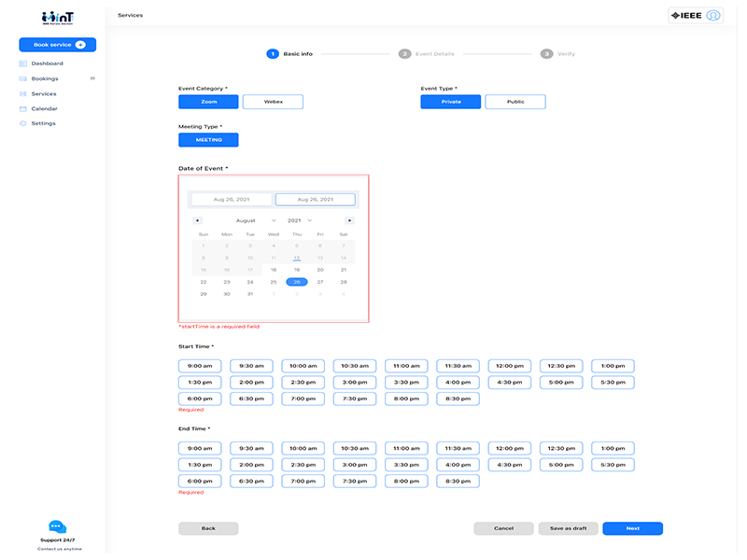Viewport: 747px width, 560px height.
Task: Open the 2021 year dropdown
Action: 301,220
